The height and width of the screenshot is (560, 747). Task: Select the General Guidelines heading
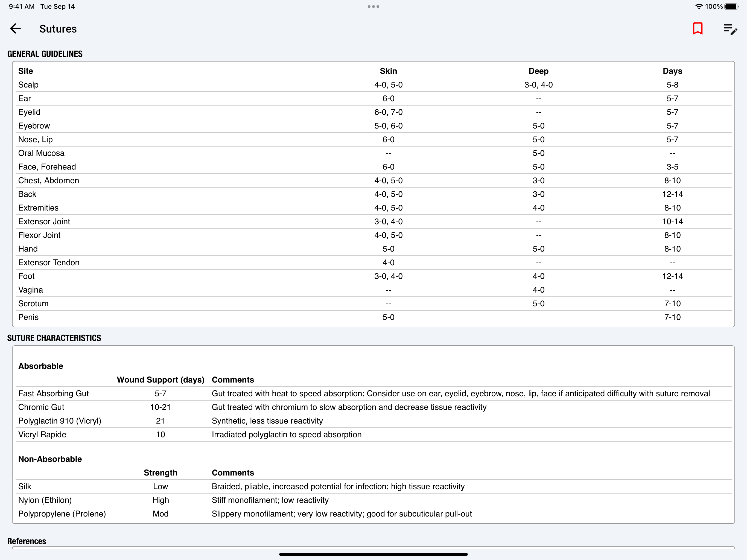tap(45, 54)
